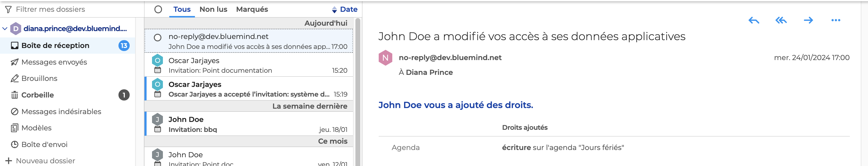Image resolution: width=868 pixels, height=166 pixels.
Task: Open the Corbeille trash folder
Action: pos(37,95)
